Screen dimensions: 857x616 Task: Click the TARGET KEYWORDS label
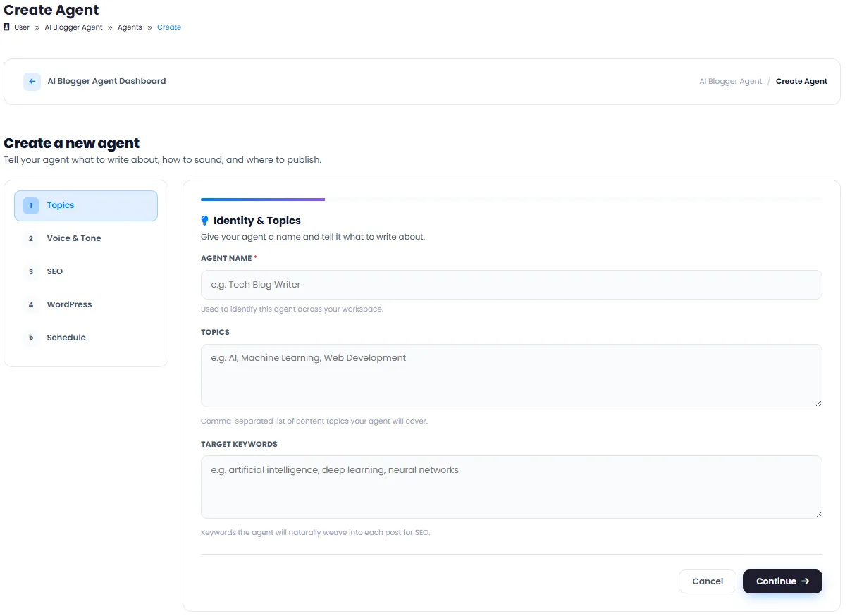click(239, 445)
